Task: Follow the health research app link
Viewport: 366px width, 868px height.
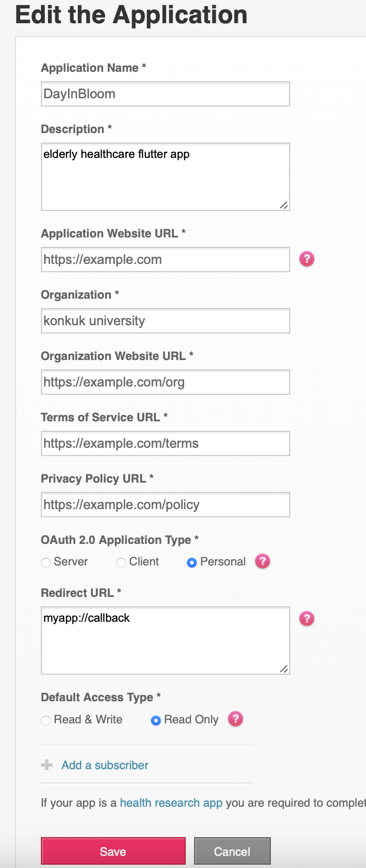Action: (x=171, y=803)
